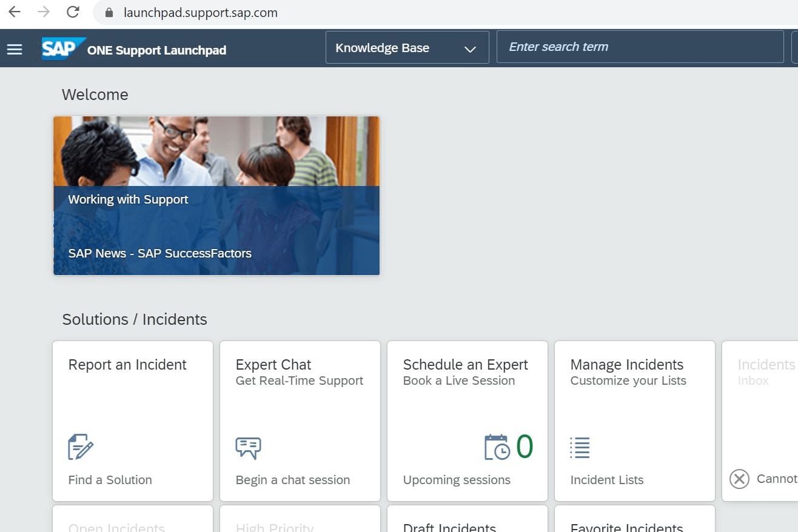Screen dimensions: 798x532
Task: Click the chevron arrow beside Knowledge Base
Action: (x=470, y=49)
